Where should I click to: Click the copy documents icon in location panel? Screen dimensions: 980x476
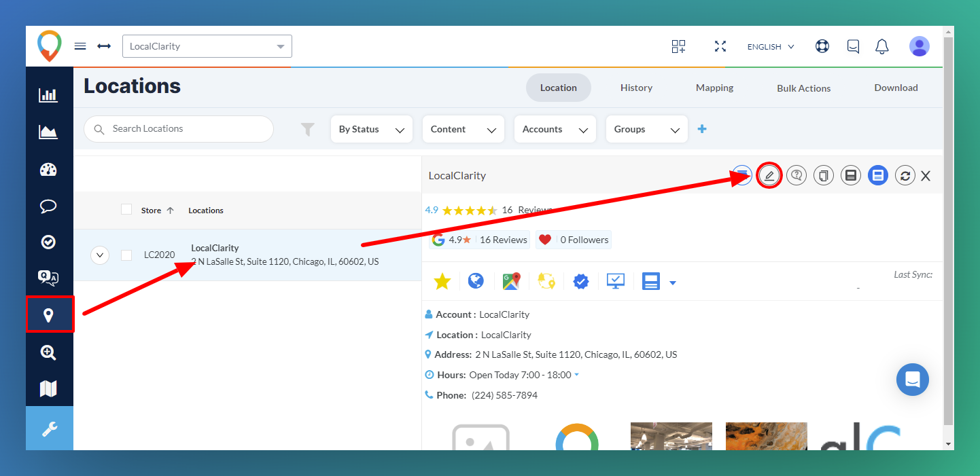(824, 176)
